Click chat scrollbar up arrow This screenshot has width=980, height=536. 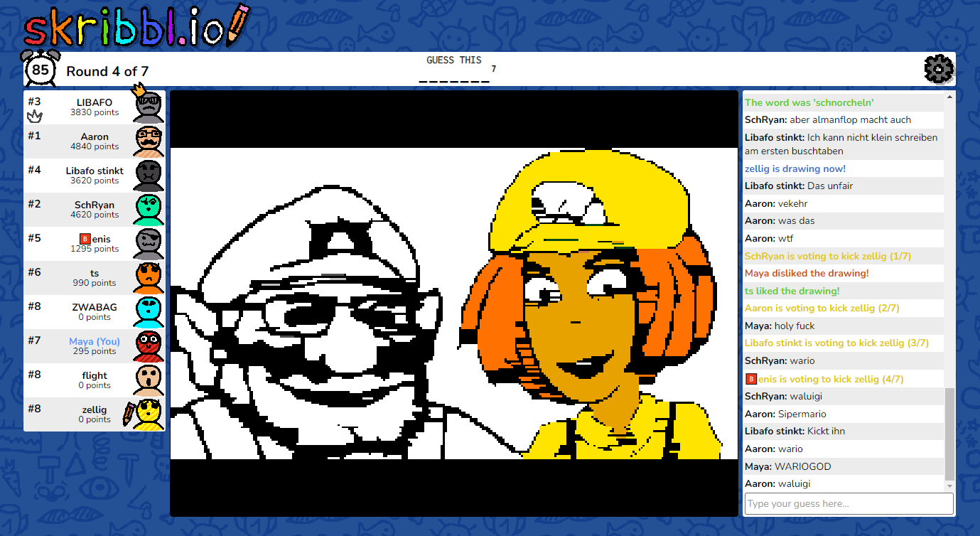949,97
